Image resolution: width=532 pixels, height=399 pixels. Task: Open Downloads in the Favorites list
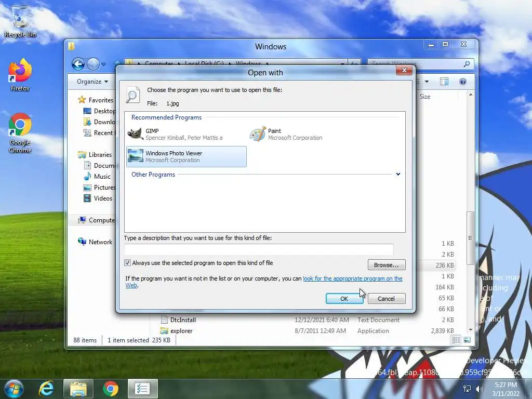click(x=99, y=122)
